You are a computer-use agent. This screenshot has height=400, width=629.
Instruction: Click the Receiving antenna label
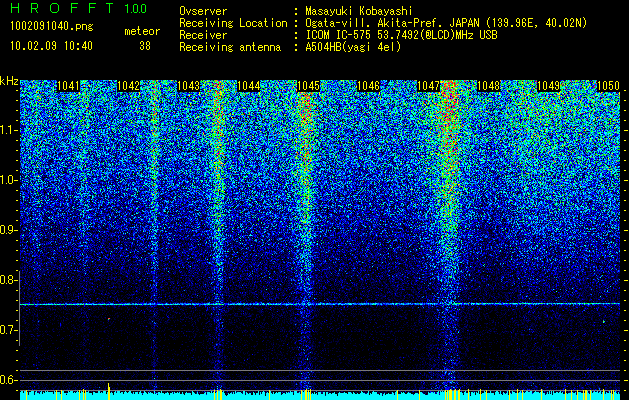pyautogui.click(x=230, y=47)
